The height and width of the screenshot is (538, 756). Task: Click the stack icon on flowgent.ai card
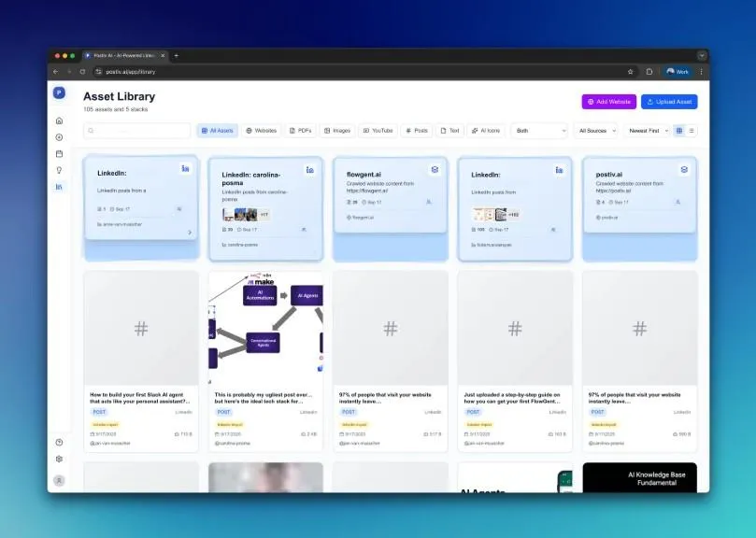point(435,170)
